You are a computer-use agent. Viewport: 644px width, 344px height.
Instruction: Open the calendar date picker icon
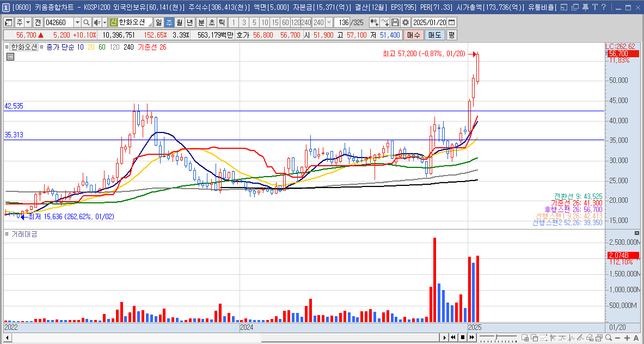[451, 23]
